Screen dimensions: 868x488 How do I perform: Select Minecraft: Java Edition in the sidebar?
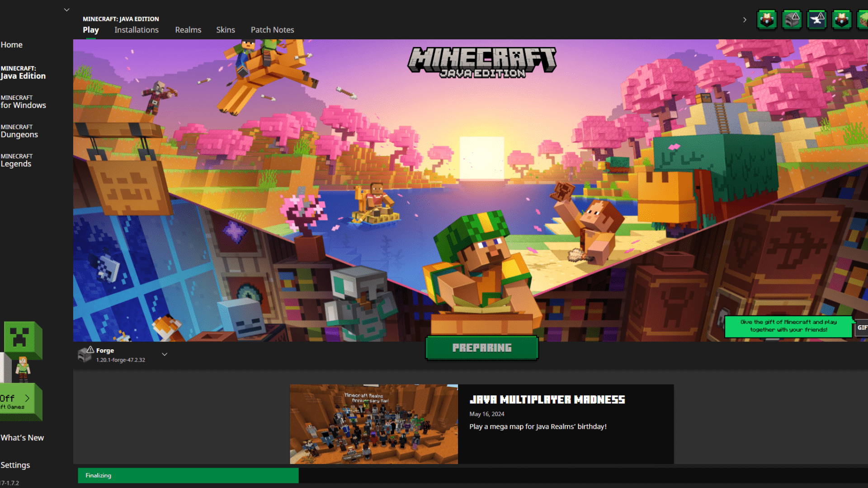[23, 72]
